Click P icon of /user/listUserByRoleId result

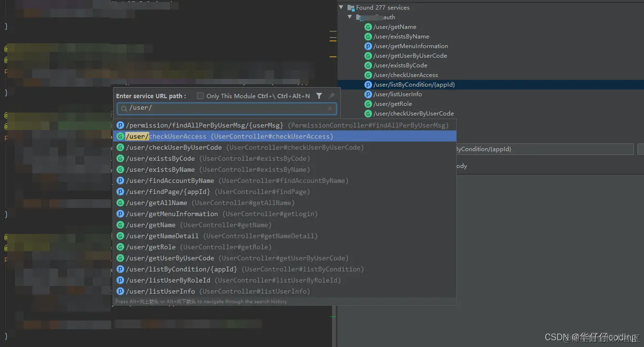pyautogui.click(x=121, y=280)
